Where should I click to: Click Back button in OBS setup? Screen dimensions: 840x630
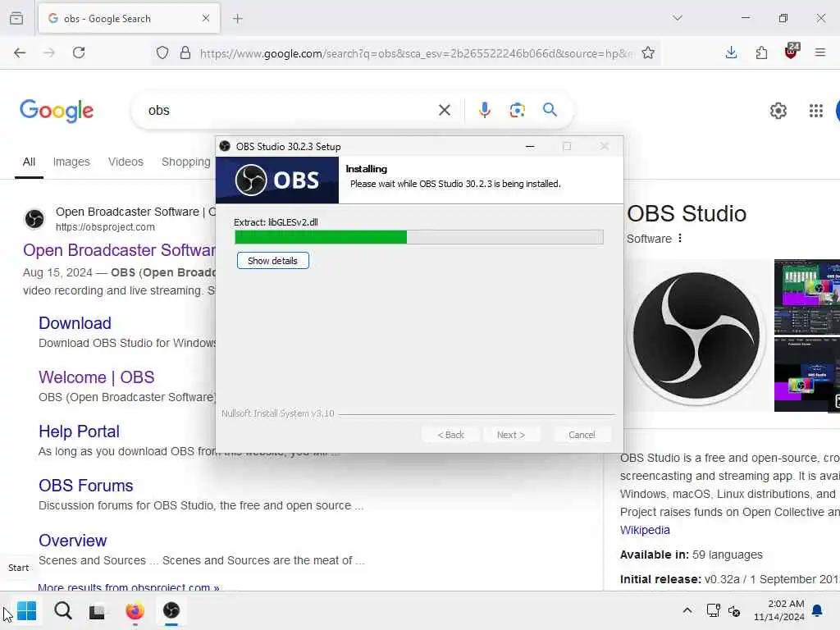click(450, 435)
